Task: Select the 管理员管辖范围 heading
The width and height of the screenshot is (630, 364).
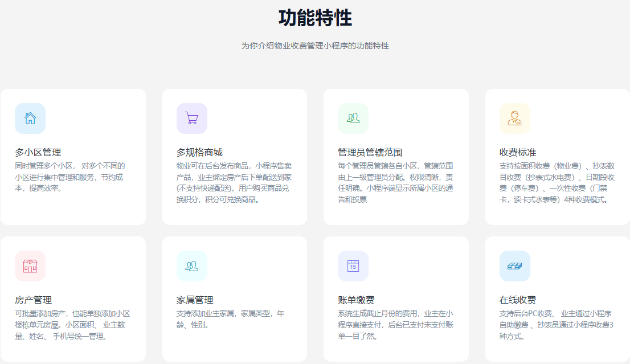Action: [x=370, y=152]
